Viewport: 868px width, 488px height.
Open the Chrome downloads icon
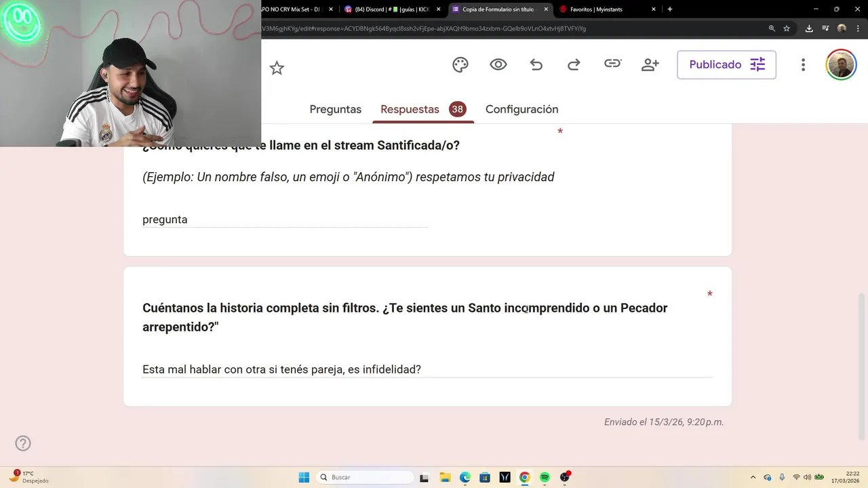809,28
